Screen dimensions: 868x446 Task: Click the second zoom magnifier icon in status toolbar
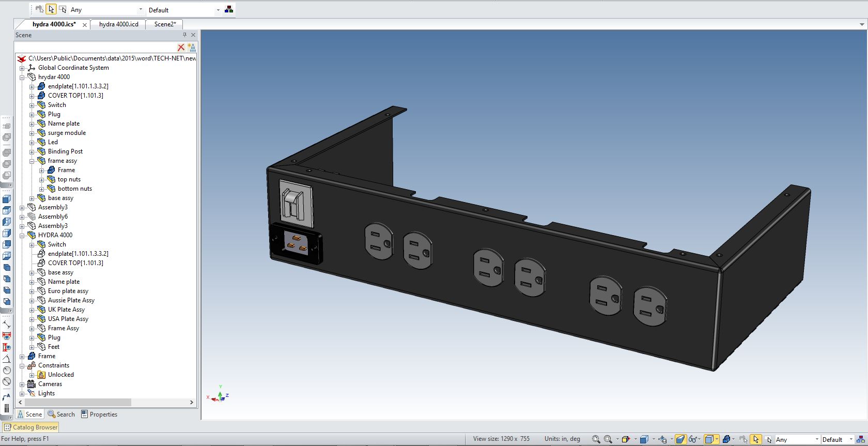(x=608, y=439)
